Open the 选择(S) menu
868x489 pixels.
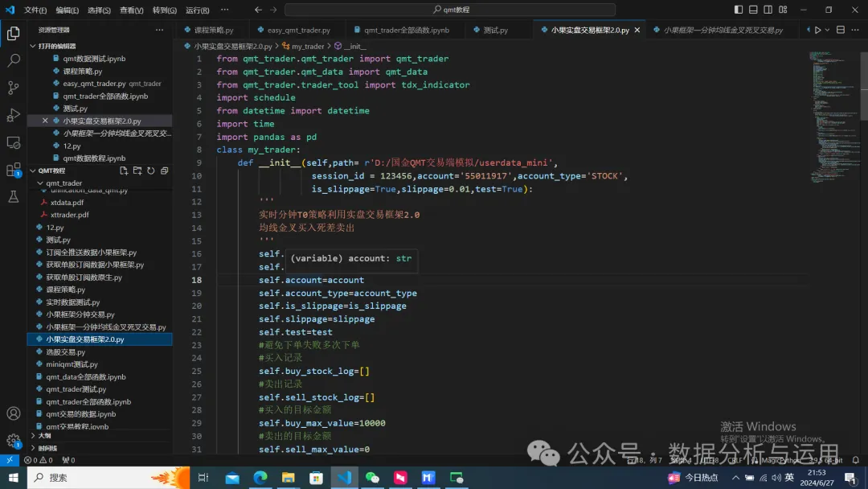(x=99, y=10)
